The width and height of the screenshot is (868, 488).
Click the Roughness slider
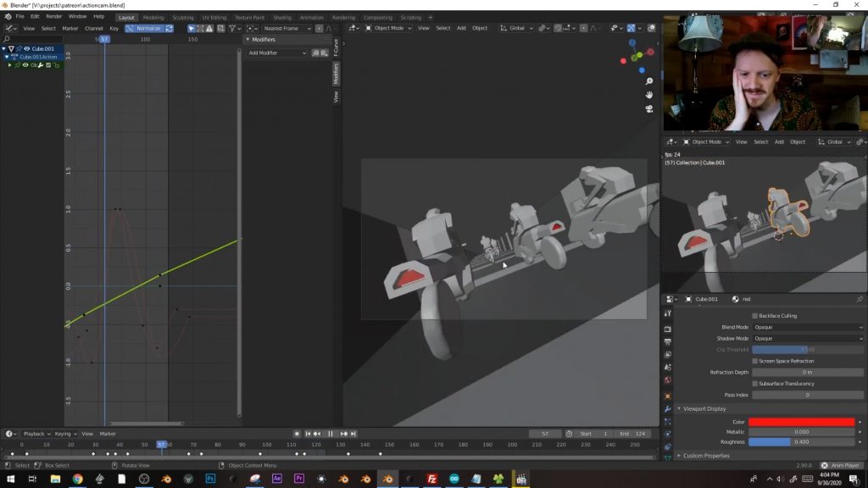801,442
